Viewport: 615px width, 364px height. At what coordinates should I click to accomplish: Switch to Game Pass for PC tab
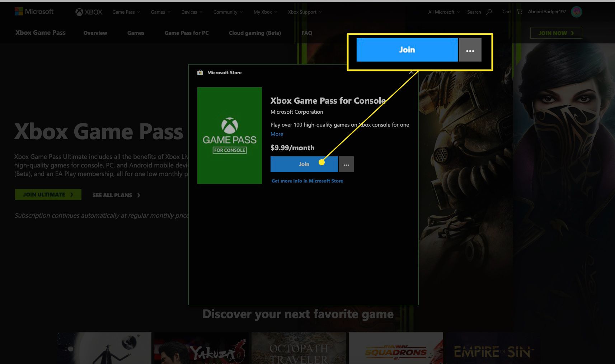(x=187, y=33)
